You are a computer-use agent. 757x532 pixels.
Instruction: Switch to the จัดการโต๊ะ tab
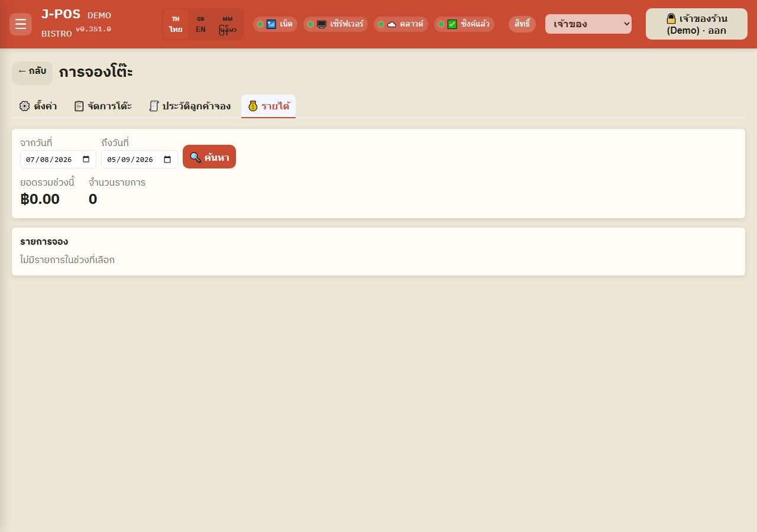click(103, 106)
